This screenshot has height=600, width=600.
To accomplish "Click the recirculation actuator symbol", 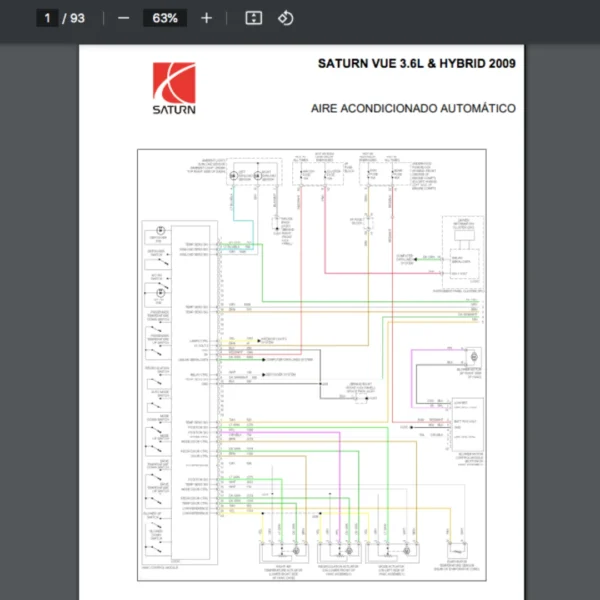I will pyautogui.click(x=347, y=551).
